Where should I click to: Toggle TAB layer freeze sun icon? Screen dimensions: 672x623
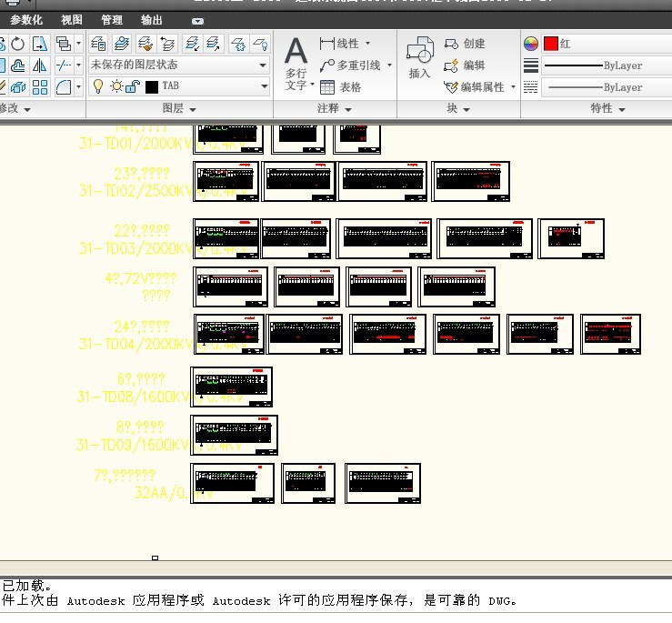tap(116, 86)
